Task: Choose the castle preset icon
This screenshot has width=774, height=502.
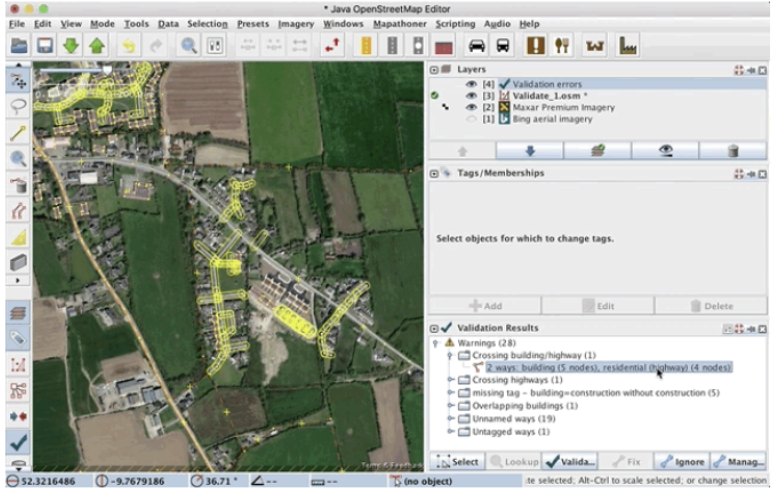Action: (x=595, y=46)
